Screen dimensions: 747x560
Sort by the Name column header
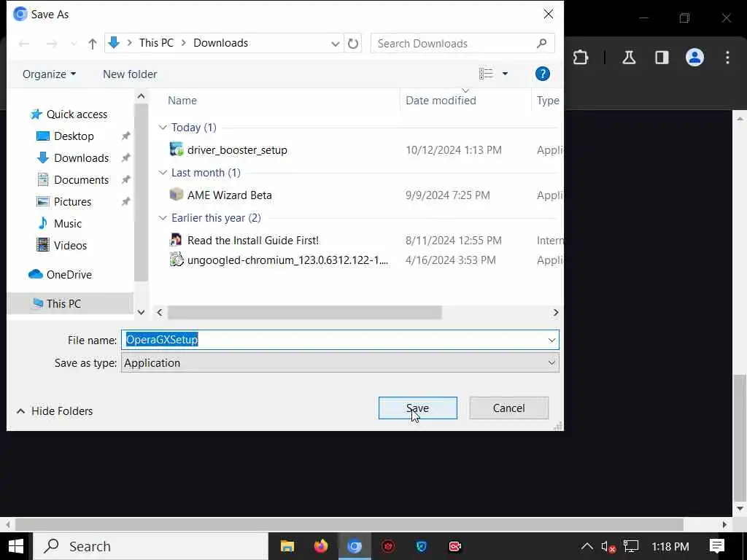(182, 101)
